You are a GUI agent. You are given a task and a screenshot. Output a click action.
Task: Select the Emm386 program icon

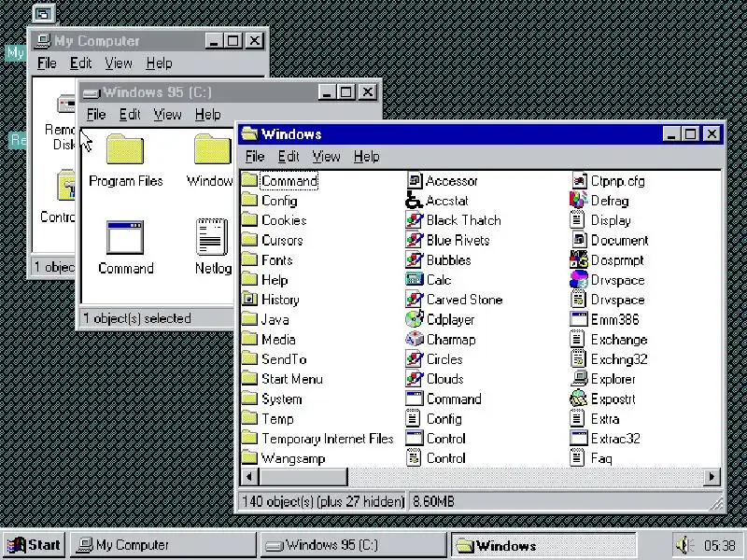pos(578,319)
